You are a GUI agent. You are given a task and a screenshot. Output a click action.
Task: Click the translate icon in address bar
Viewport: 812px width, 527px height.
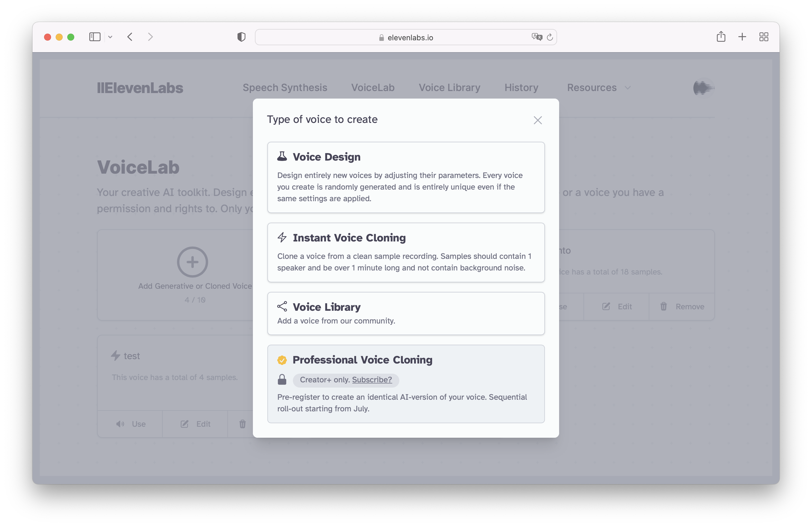click(537, 37)
